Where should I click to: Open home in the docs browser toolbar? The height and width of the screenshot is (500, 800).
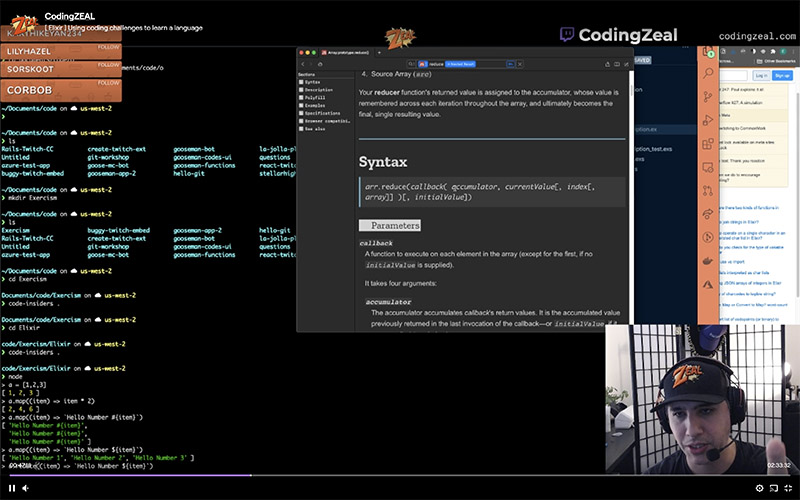click(x=320, y=64)
